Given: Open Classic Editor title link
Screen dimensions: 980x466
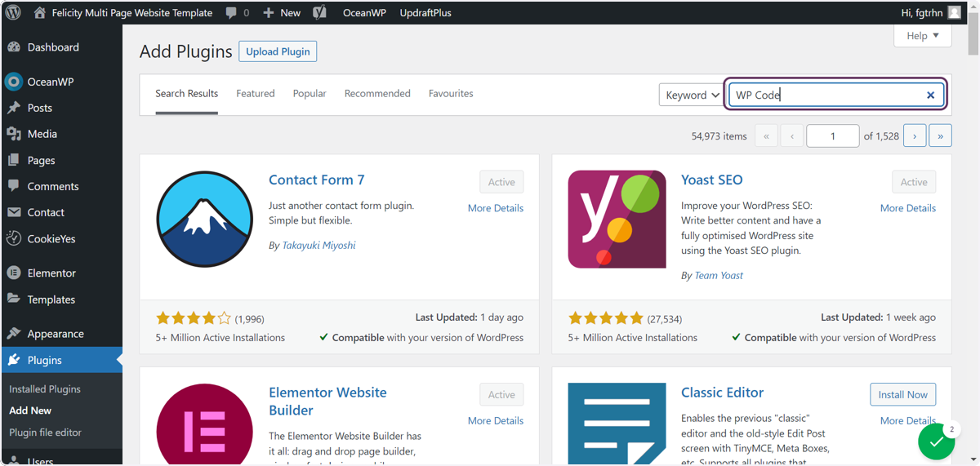Looking at the screenshot, I should (723, 393).
